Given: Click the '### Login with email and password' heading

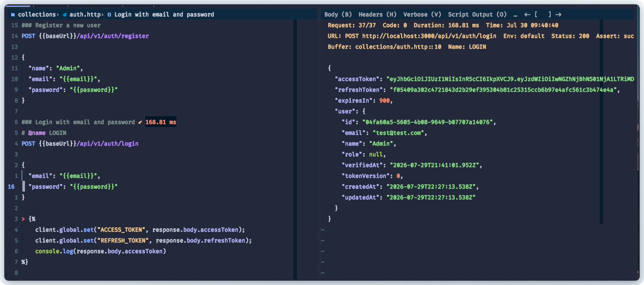Looking at the screenshot, I should click(x=78, y=122).
